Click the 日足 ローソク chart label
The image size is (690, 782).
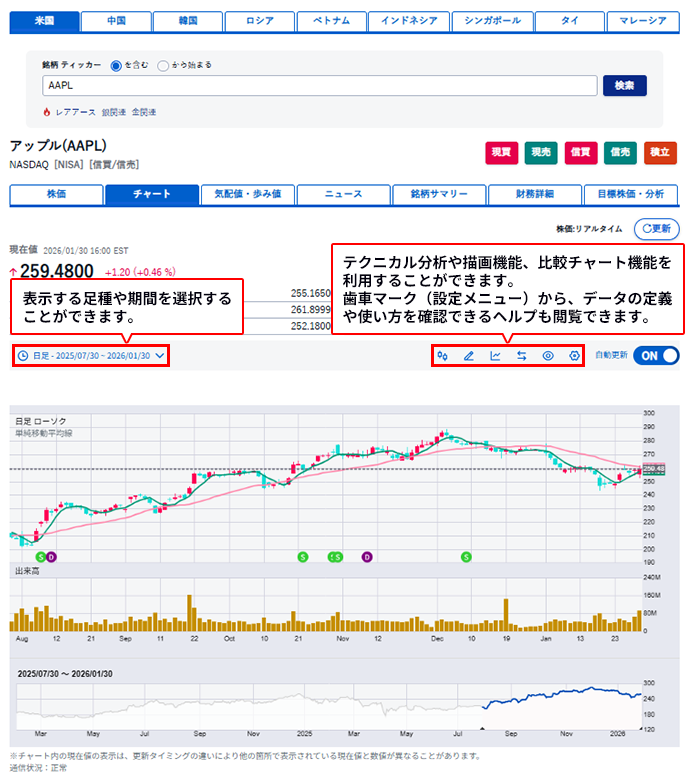click(40, 421)
